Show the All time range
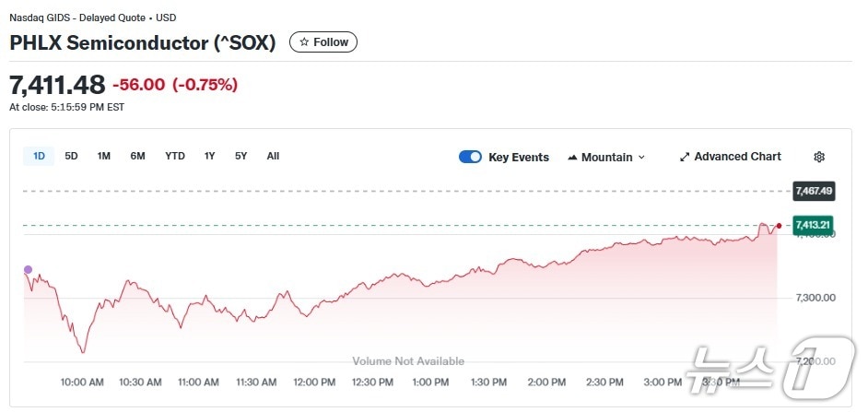The image size is (868, 412). tap(273, 156)
